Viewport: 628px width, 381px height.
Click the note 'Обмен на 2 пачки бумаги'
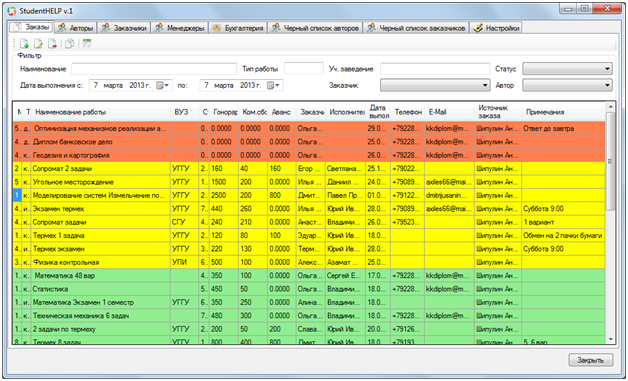coord(563,236)
